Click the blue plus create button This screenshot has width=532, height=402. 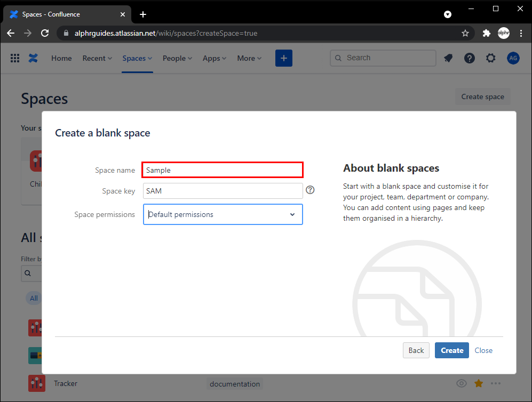click(x=284, y=58)
